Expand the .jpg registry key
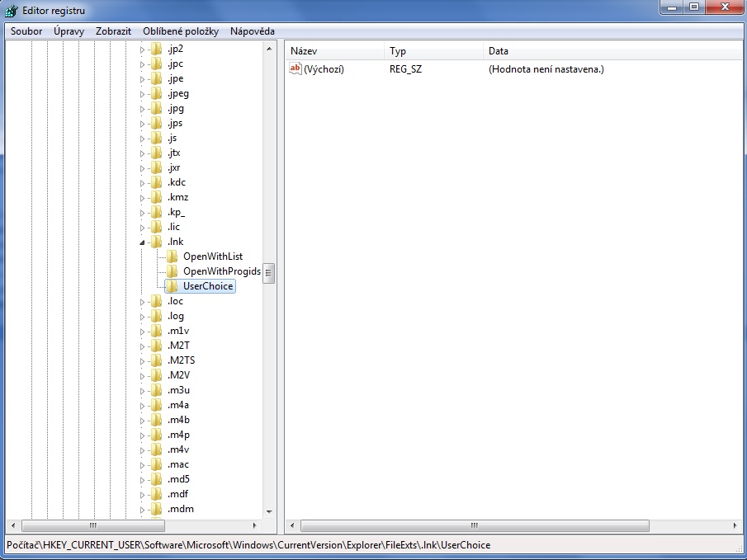The width and height of the screenshot is (747, 560). [x=142, y=108]
